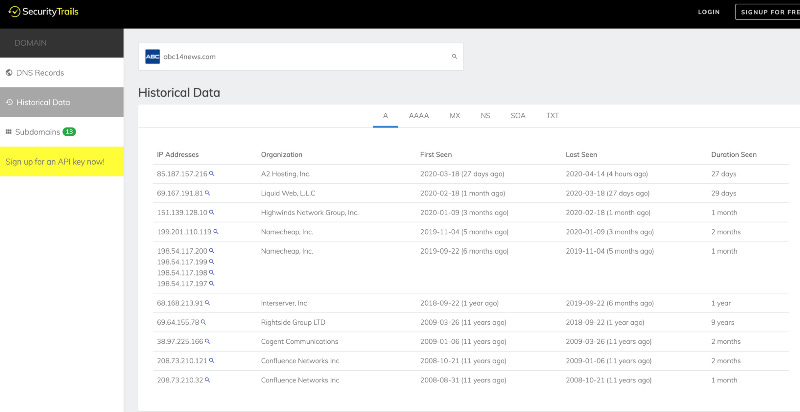Click magnifier icon next to 199.201.110.119
The image size is (800, 412).
pos(216,231)
